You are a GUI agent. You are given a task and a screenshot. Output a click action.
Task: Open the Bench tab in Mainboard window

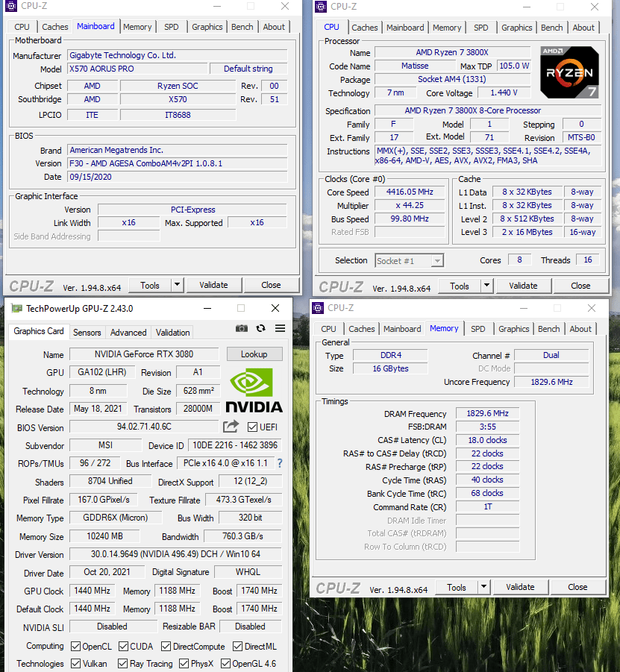point(242,27)
